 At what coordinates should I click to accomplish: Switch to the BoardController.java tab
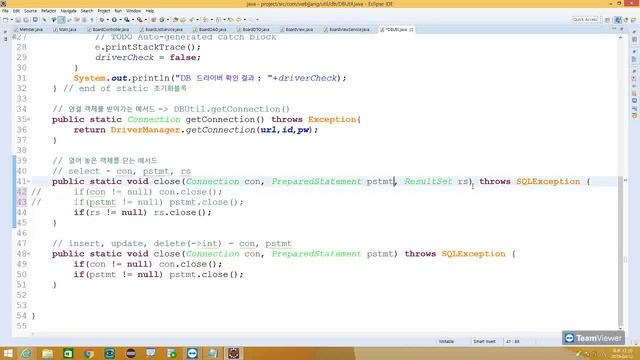click(108, 29)
